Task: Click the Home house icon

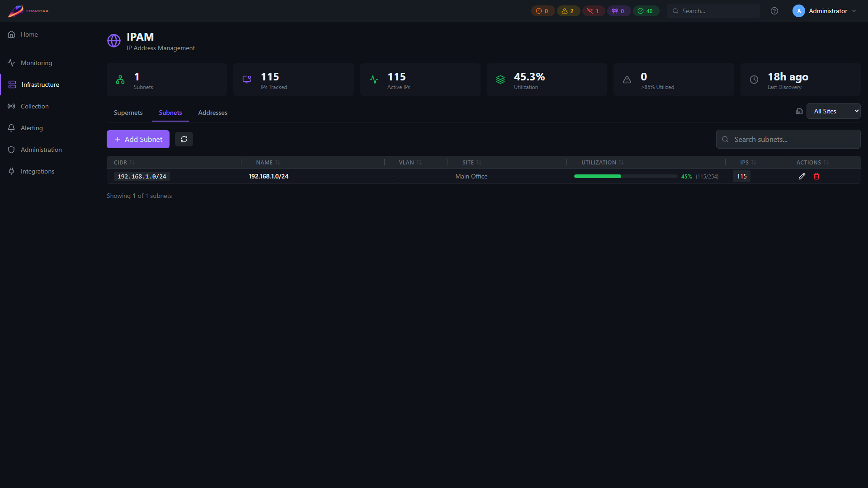Action: (11, 34)
